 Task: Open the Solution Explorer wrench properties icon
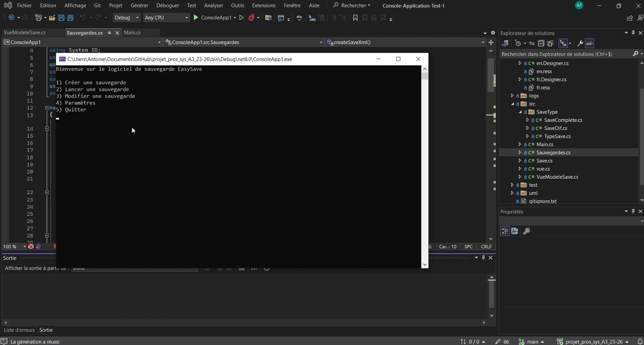tap(580, 43)
